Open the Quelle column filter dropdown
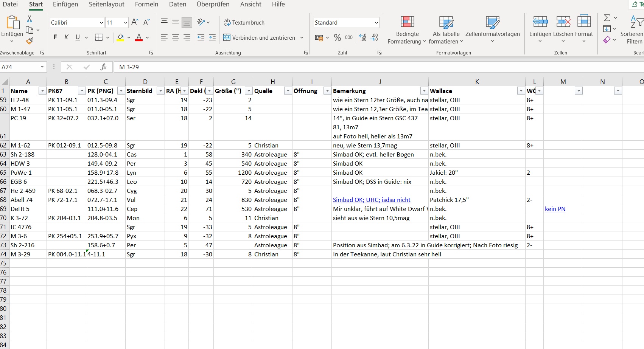This screenshot has height=349, width=644. tap(288, 91)
